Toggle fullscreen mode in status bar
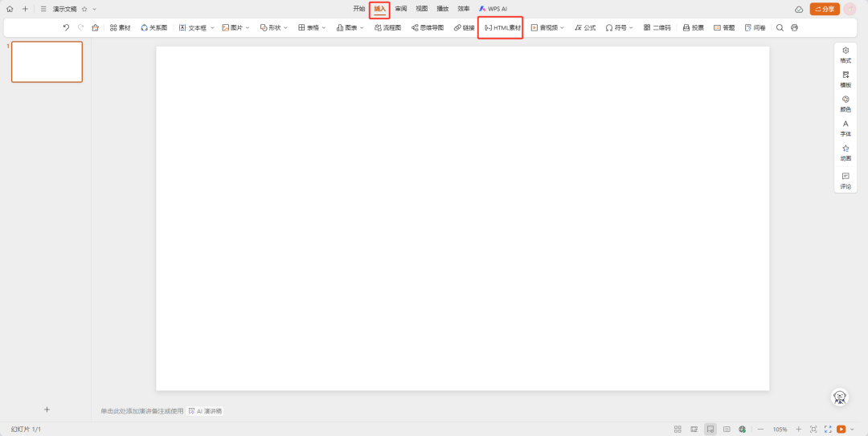The height and width of the screenshot is (436, 868). pos(828,430)
